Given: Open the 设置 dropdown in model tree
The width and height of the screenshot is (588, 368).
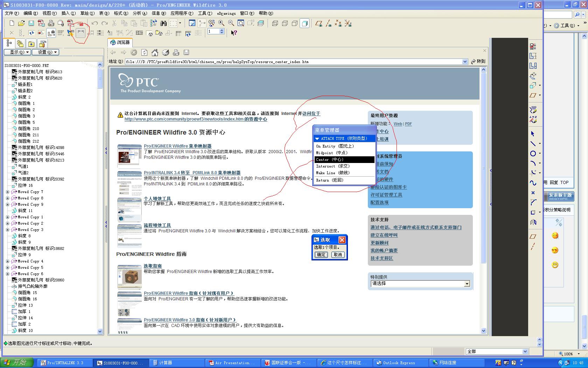Looking at the screenshot, I should [45, 52].
